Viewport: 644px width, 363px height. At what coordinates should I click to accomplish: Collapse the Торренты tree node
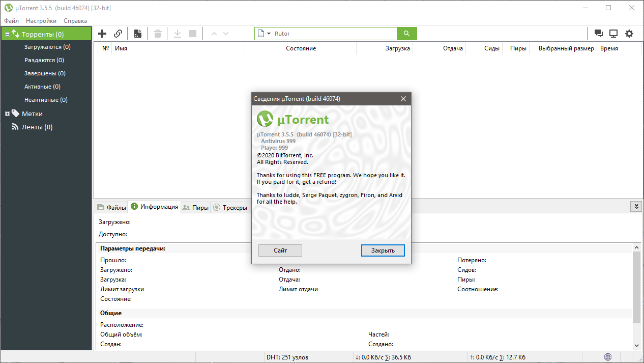7,35
